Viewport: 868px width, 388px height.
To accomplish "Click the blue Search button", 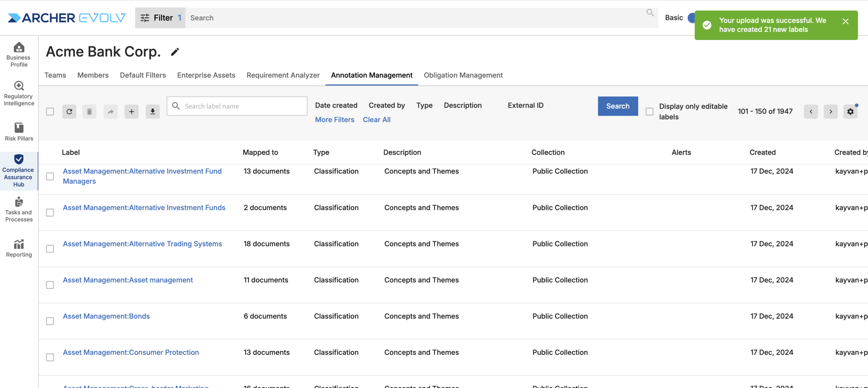I will click(x=617, y=106).
